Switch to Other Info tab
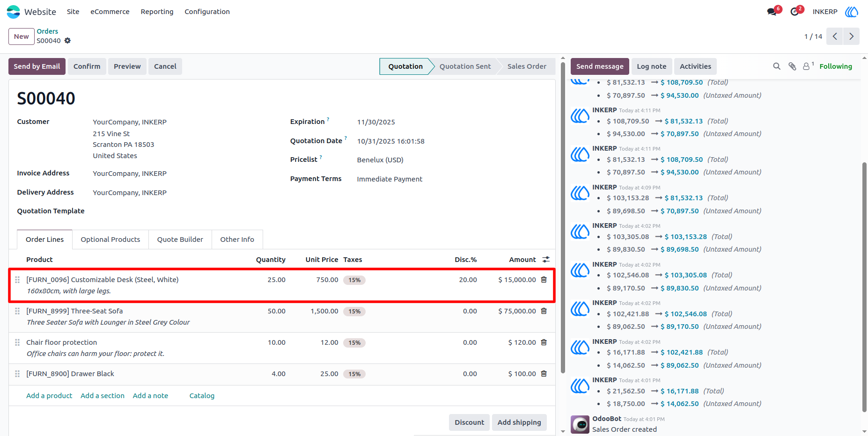This screenshot has width=868, height=436. click(237, 240)
